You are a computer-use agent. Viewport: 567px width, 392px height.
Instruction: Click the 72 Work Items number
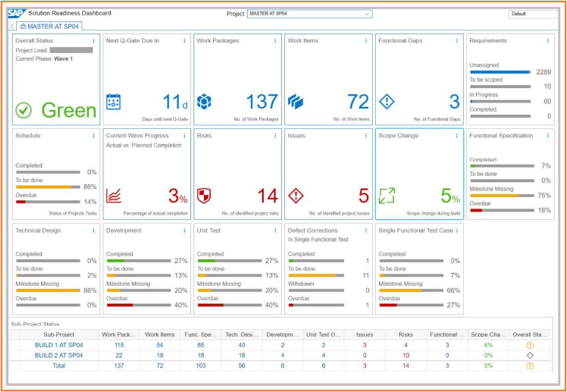(x=358, y=102)
